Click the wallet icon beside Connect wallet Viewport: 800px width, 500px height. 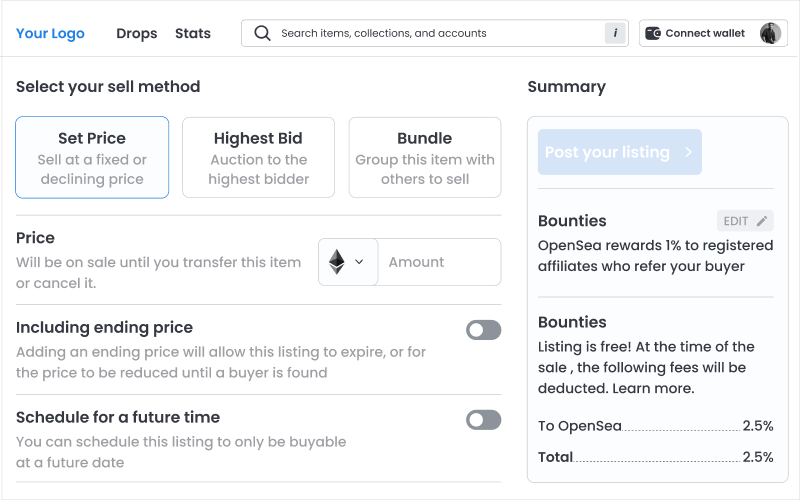653,33
